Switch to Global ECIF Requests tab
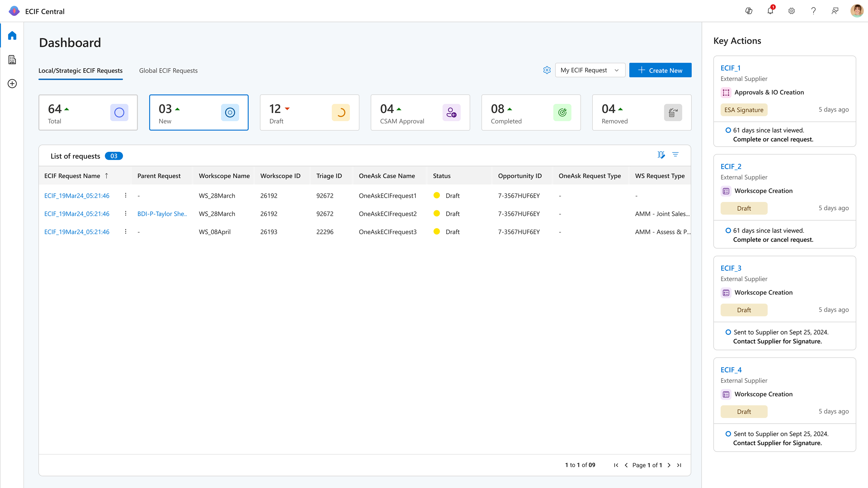Image resolution: width=868 pixels, height=488 pixels. (x=168, y=71)
